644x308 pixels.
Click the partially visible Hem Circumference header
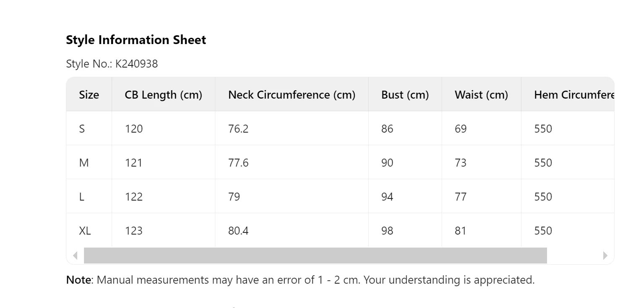tap(573, 95)
